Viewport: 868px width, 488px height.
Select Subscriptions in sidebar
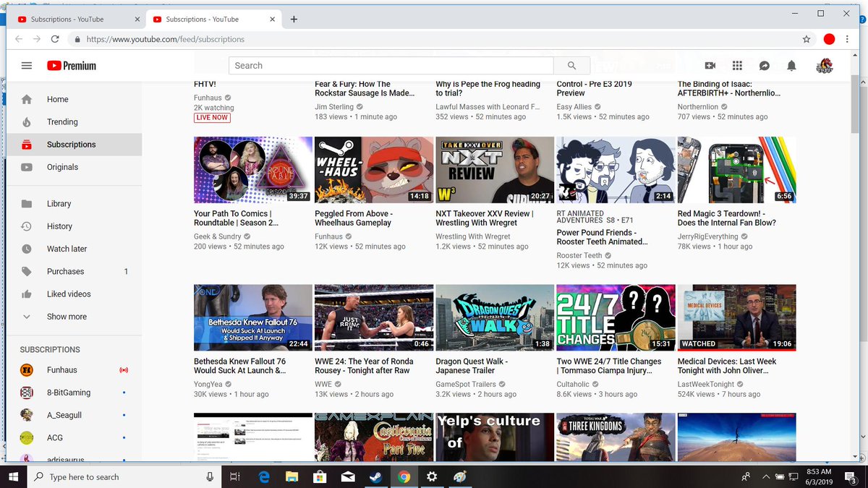[74, 145]
